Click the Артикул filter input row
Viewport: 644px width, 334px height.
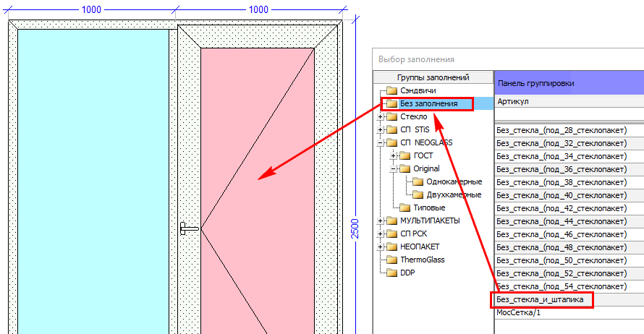pyautogui.click(x=569, y=114)
